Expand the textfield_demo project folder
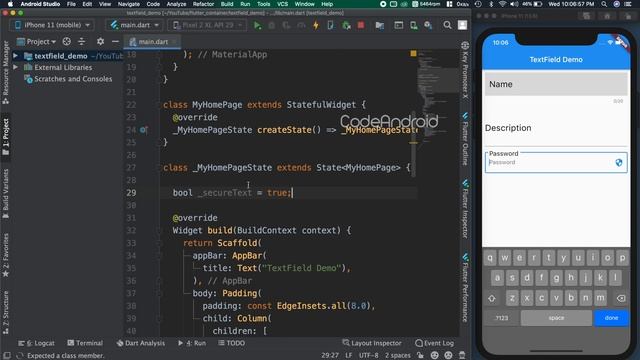This screenshot has width=640, height=360. coord(16,56)
